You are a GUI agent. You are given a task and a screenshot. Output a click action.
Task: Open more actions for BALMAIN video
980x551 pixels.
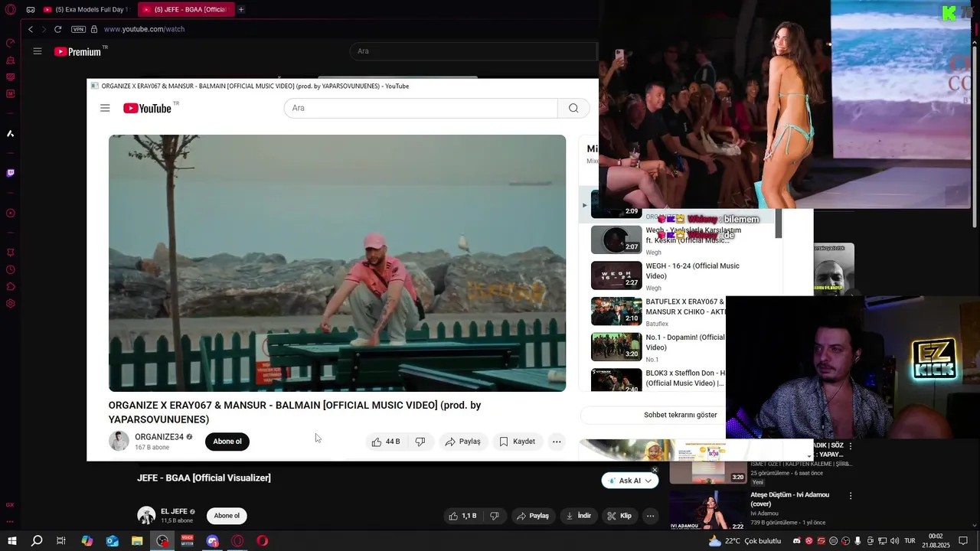tap(557, 442)
